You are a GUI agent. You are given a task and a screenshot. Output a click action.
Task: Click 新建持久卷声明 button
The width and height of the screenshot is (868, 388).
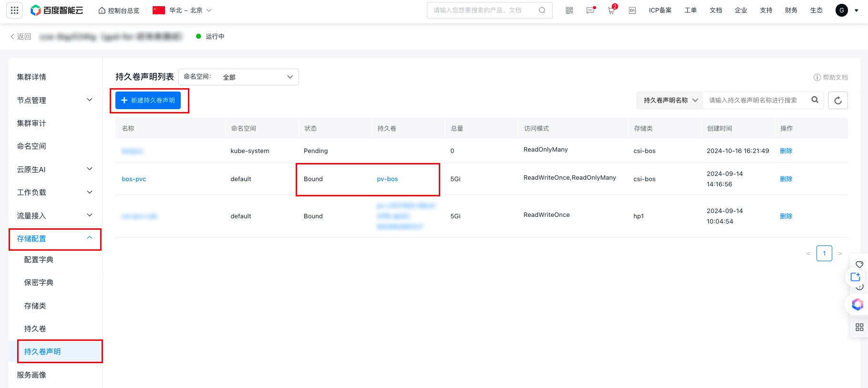point(148,100)
